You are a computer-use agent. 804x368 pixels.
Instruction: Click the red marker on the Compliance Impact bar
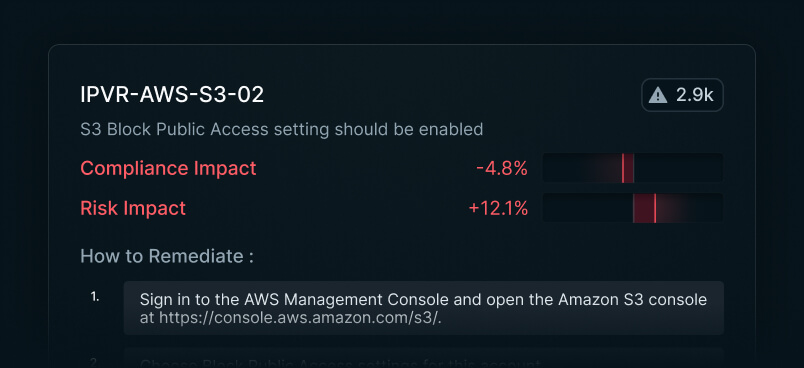point(623,168)
